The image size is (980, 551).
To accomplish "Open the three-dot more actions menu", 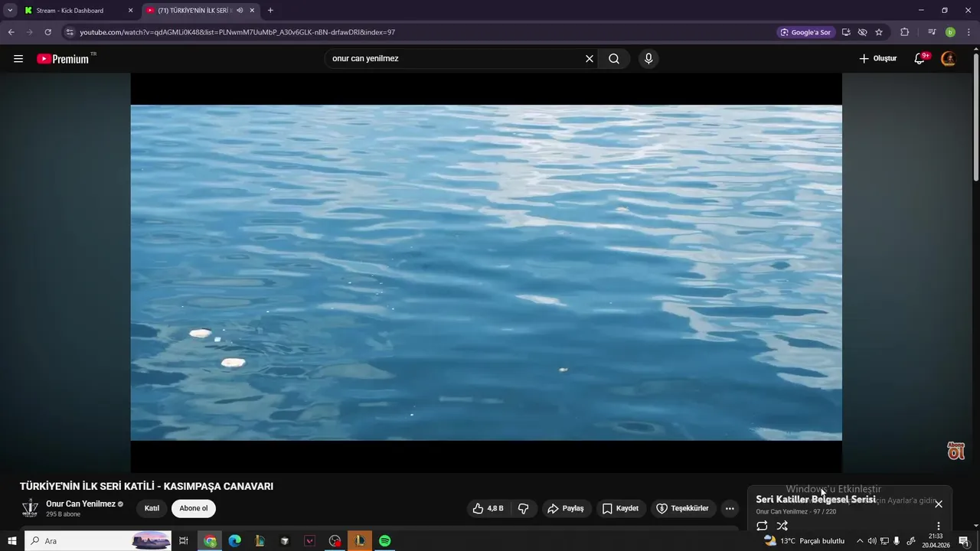I will point(730,508).
